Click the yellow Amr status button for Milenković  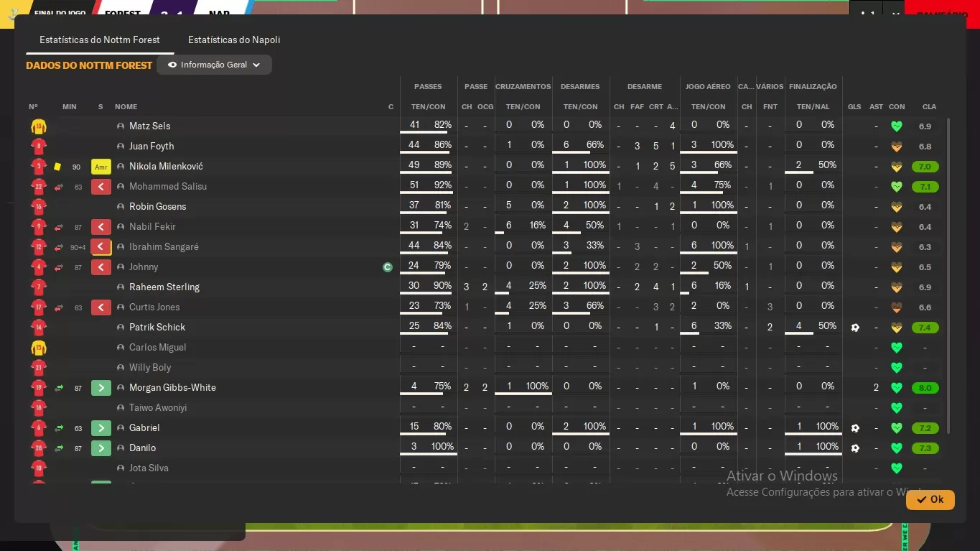(101, 167)
